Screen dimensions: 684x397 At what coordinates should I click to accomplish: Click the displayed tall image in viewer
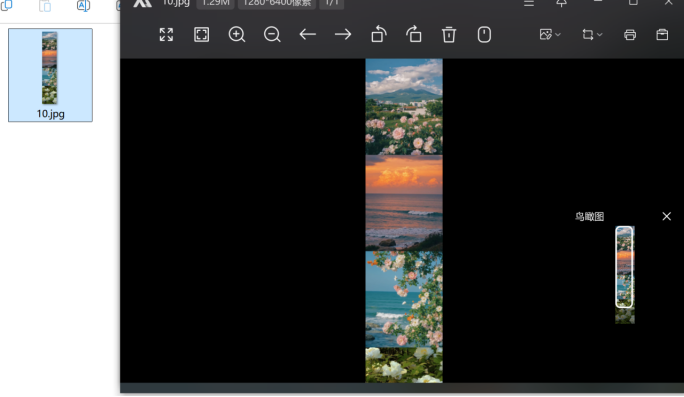tap(404, 221)
